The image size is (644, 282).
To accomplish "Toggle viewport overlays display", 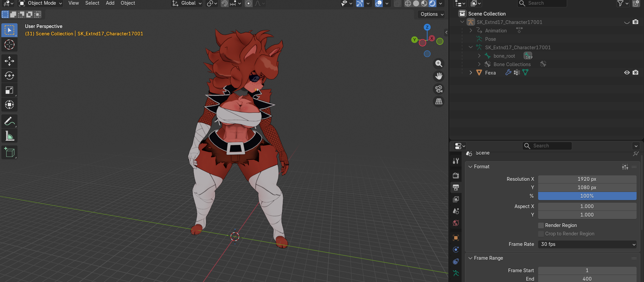I will [x=379, y=3].
